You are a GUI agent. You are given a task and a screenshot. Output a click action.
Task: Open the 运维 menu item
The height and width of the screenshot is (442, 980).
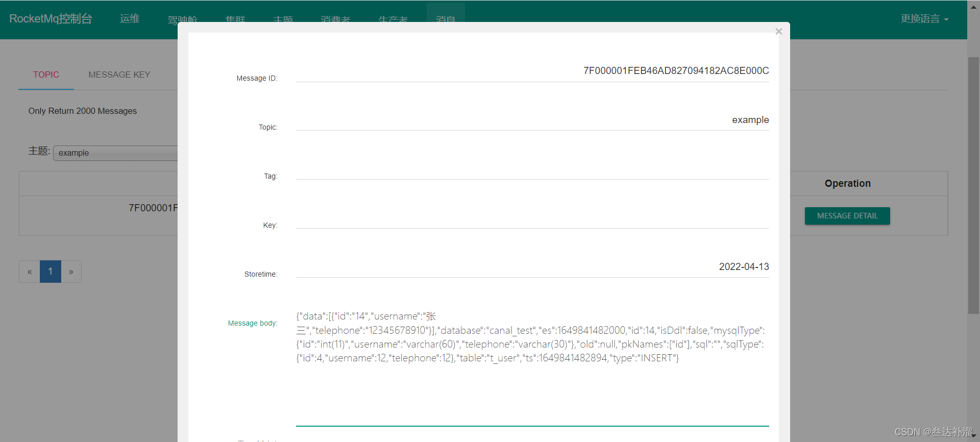click(x=130, y=19)
